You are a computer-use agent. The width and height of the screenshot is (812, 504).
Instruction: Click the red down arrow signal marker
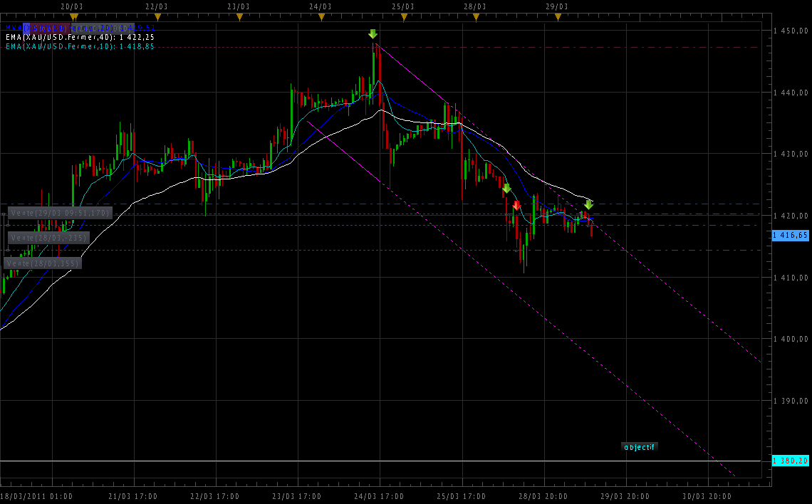coord(516,205)
